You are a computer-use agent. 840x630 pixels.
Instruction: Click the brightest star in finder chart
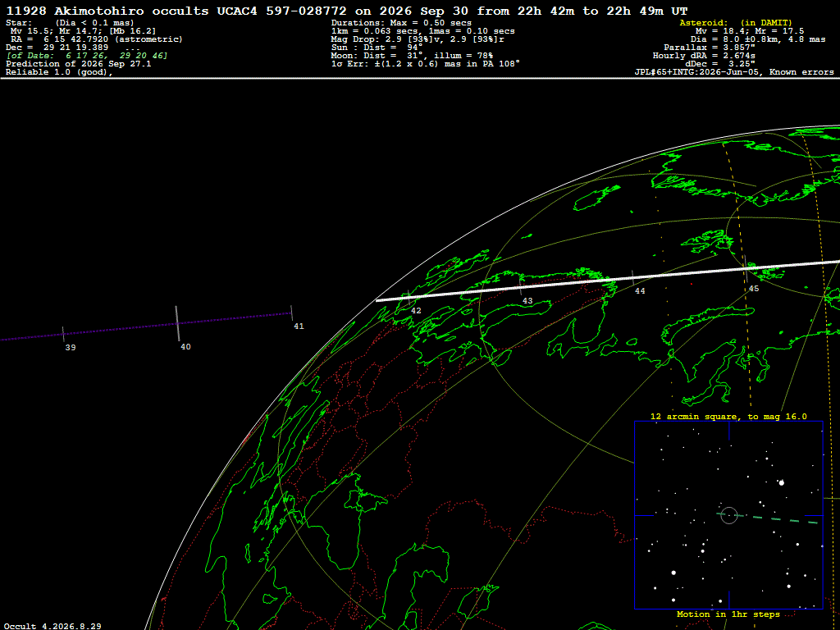click(782, 482)
